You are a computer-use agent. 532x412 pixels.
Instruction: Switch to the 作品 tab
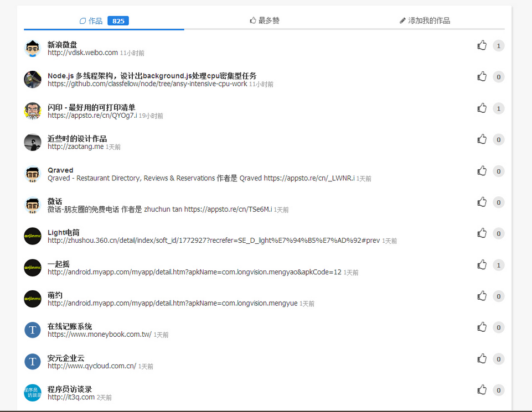[104, 21]
